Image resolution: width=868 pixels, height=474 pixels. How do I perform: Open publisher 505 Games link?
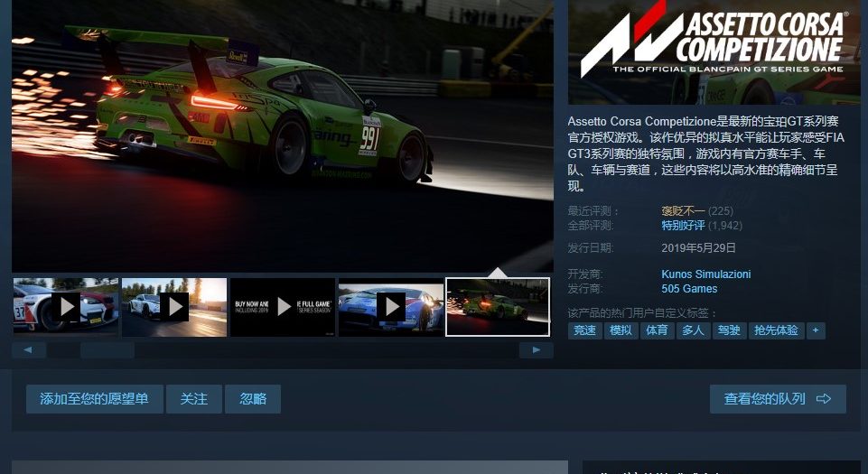pos(689,289)
